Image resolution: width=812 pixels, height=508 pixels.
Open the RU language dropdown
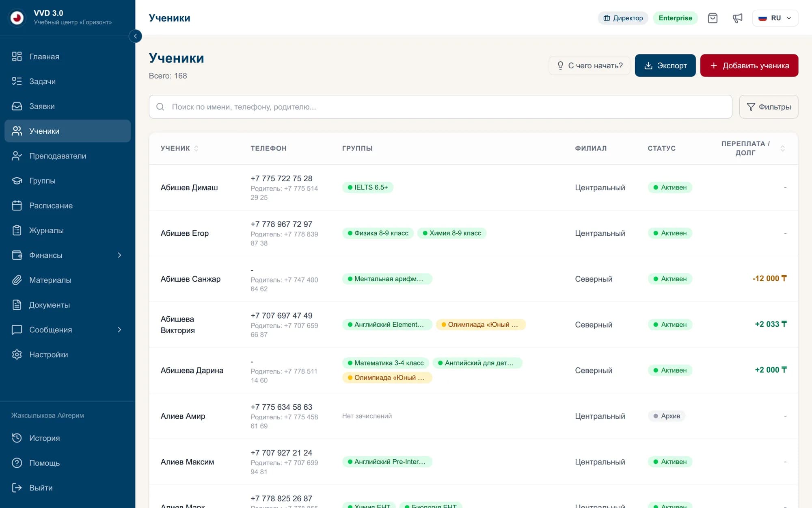click(x=775, y=18)
